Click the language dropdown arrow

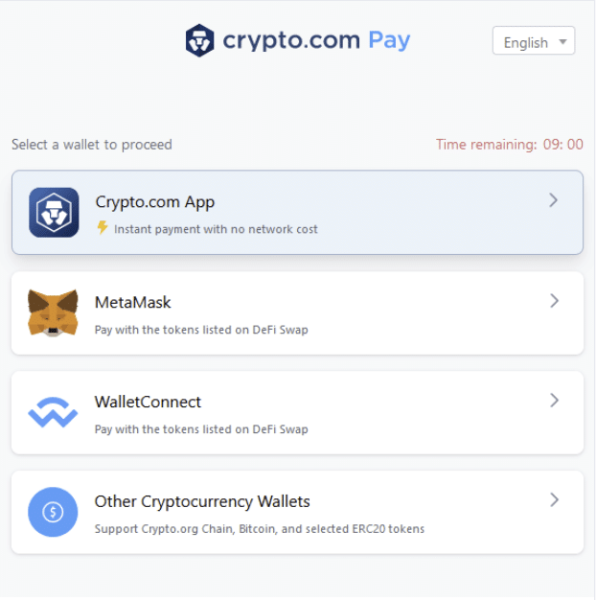tap(563, 41)
